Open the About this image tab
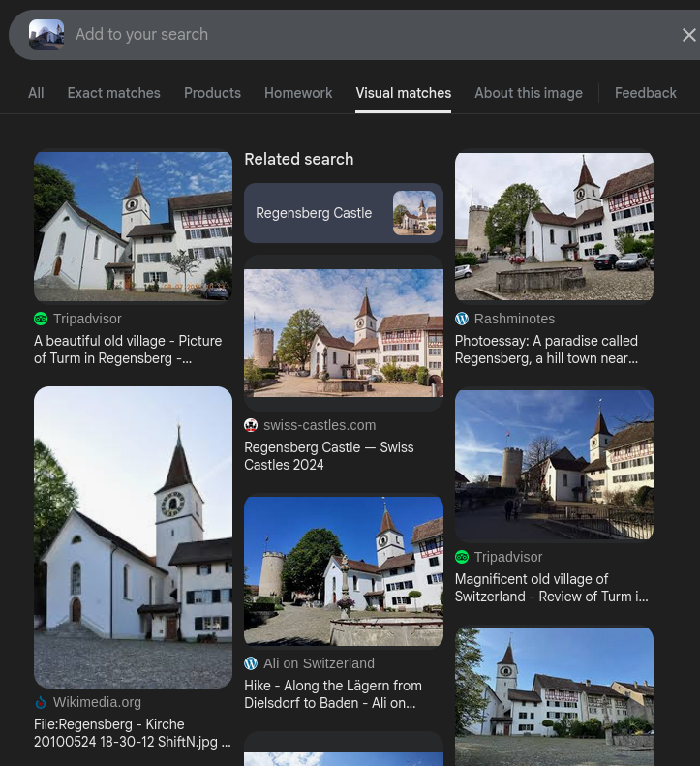This screenshot has width=700, height=766. 529,93
